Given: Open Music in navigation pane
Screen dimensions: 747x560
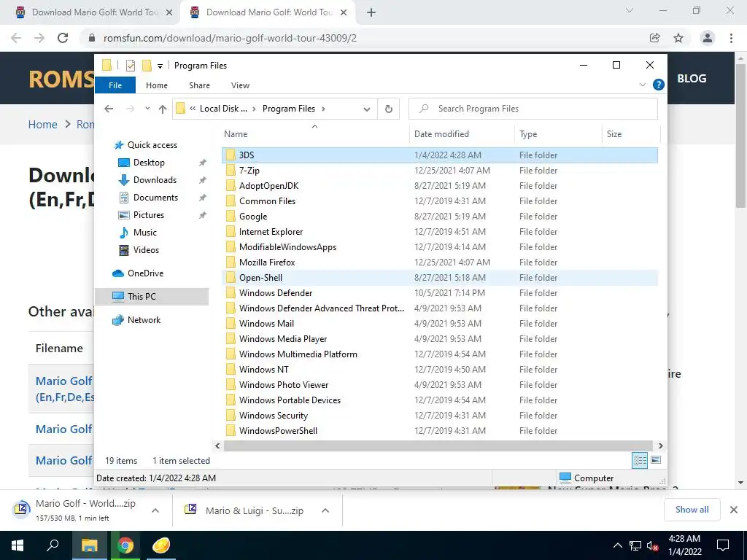Looking at the screenshot, I should pyautogui.click(x=145, y=233).
